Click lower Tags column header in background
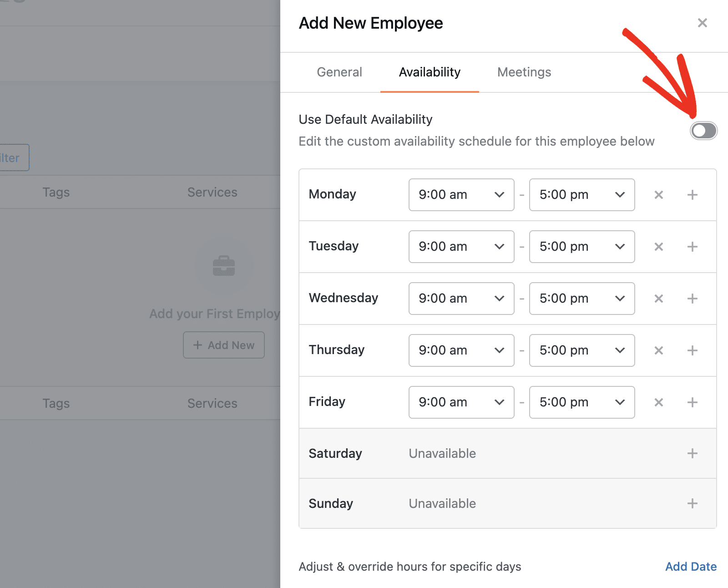The image size is (728, 588). pyautogui.click(x=56, y=403)
